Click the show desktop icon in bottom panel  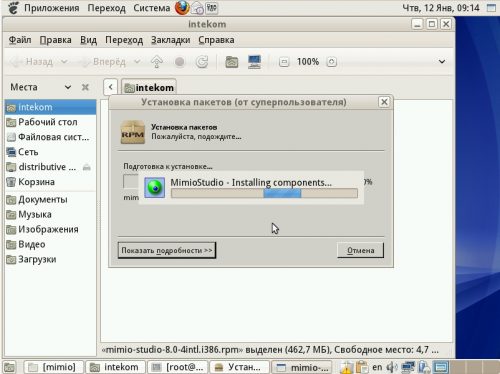tap(9, 367)
